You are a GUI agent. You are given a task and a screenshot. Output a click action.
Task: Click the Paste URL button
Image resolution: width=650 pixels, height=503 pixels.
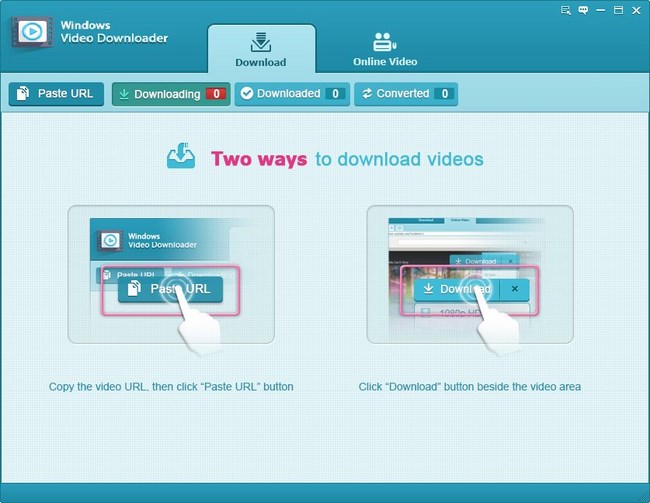(57, 94)
